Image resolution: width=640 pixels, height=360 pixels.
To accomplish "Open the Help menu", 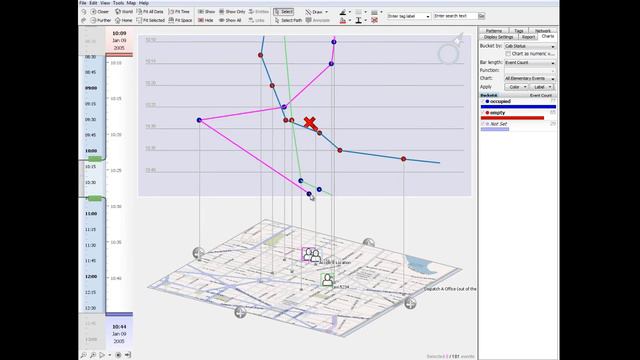I will 144,3.
